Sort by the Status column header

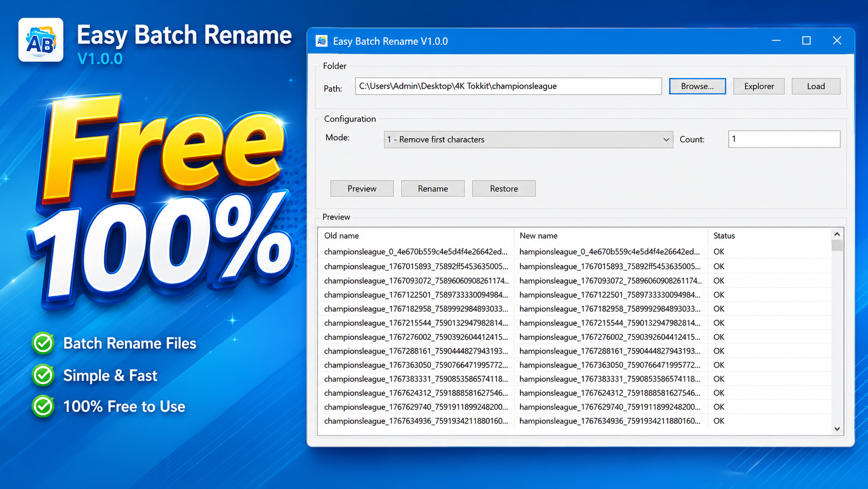coord(724,235)
